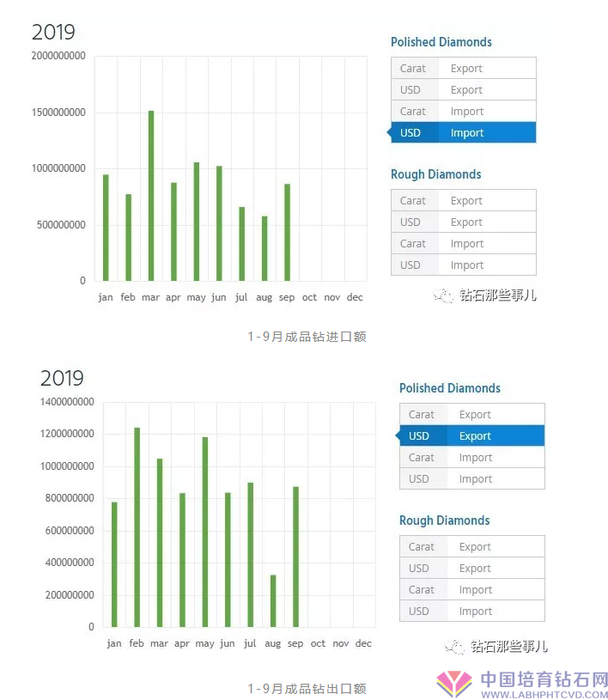Click the WWW.LABHPHTCVD.COM link text
Screen dimensions: 608x700
pyautogui.click(x=544, y=695)
